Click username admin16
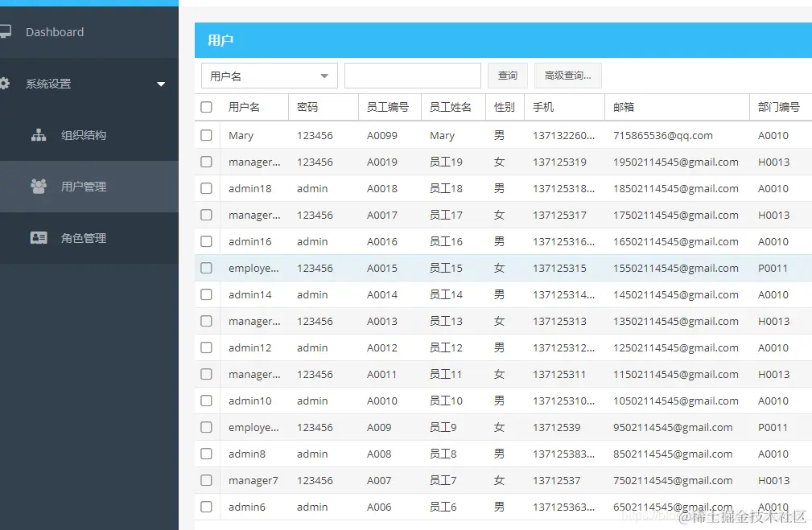 [249, 242]
